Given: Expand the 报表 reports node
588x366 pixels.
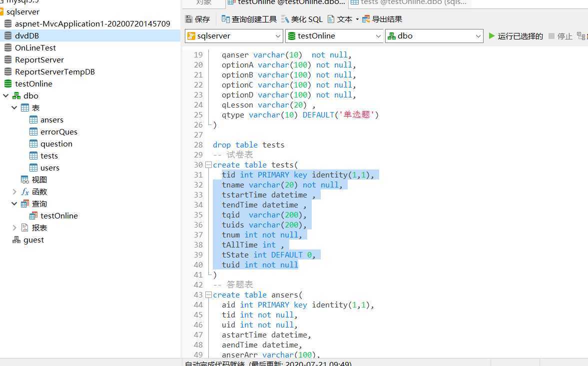Looking at the screenshot, I should (14, 228).
